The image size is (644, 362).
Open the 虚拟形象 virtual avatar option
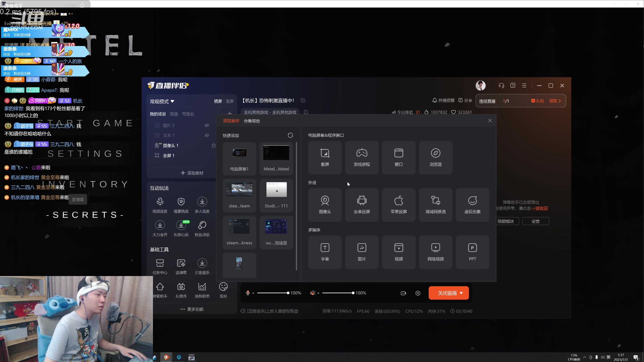[472, 205]
